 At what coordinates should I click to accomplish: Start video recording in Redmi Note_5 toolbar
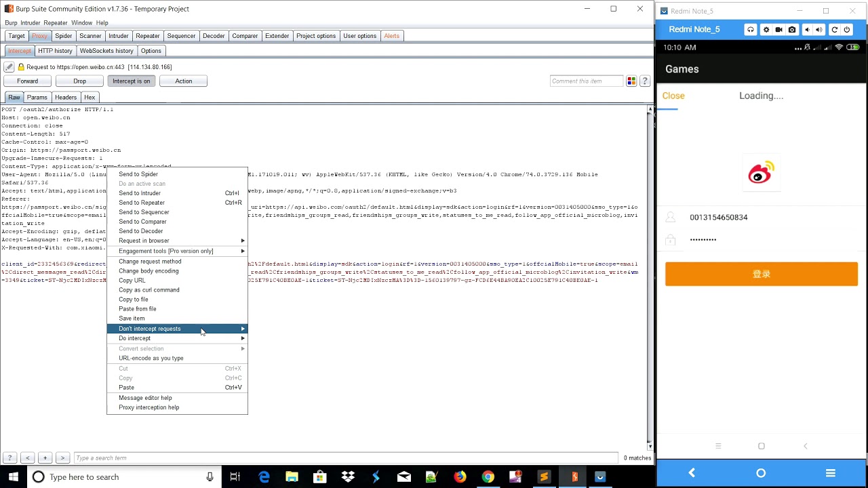(x=778, y=30)
